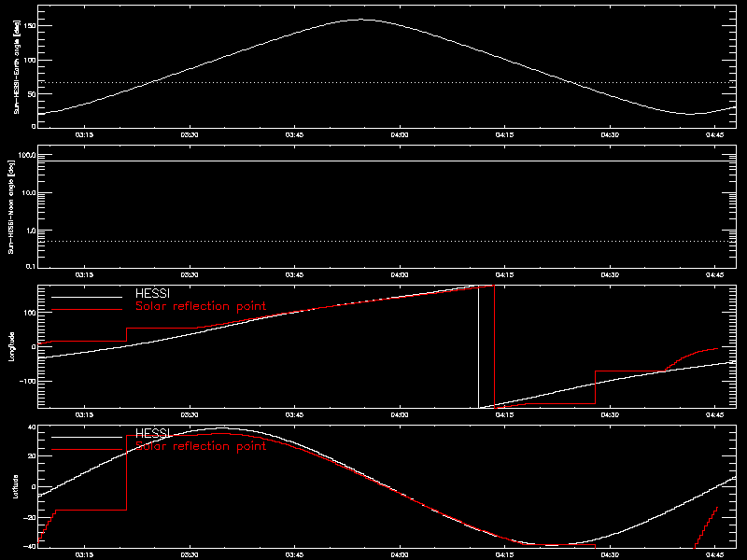Viewport: 747px width, 560px height.
Task: Click the 100 tick on Longitude axis
Action: click(30, 313)
